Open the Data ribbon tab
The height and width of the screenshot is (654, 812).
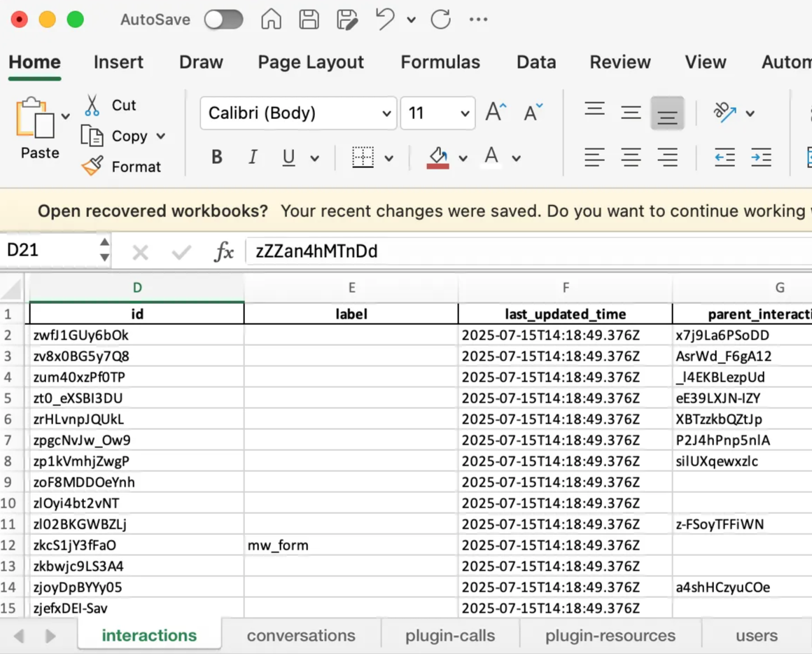pyautogui.click(x=536, y=62)
